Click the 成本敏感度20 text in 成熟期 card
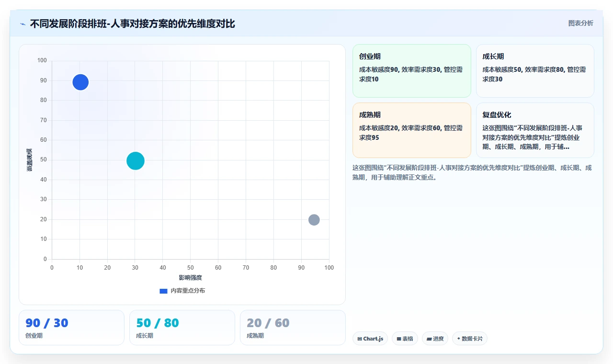This screenshot has width=613, height=364. (x=379, y=128)
